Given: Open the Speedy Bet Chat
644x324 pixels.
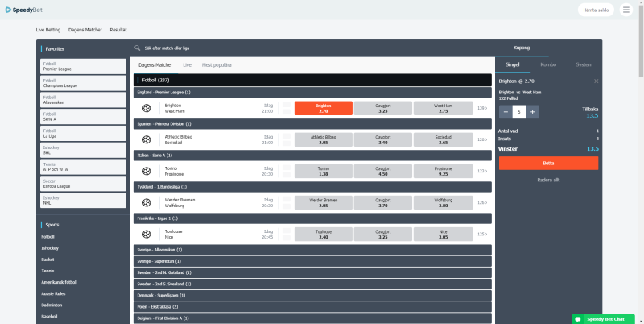Looking at the screenshot, I should (x=603, y=319).
